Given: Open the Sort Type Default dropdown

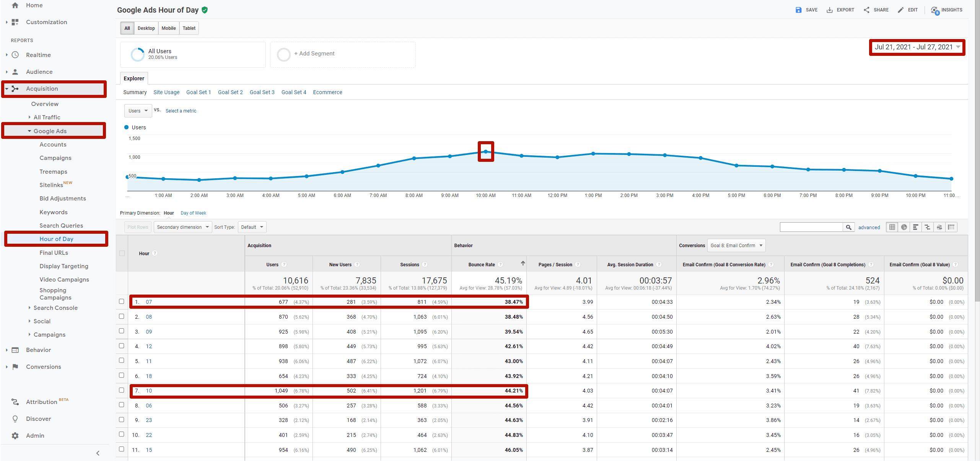Looking at the screenshot, I should pyautogui.click(x=252, y=227).
